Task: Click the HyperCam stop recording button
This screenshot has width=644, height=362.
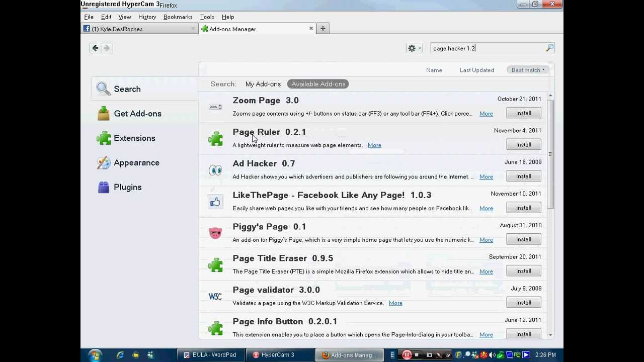Action: (x=417, y=355)
